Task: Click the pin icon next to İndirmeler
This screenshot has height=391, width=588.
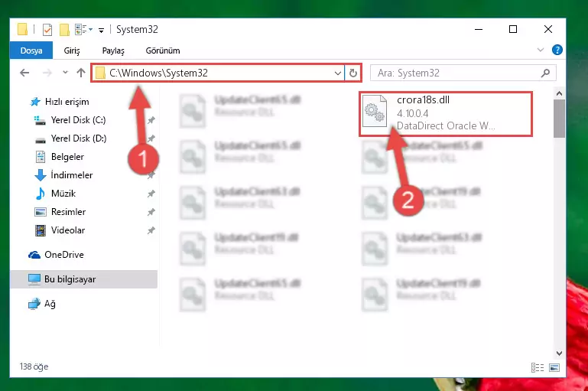Action: click(x=151, y=175)
